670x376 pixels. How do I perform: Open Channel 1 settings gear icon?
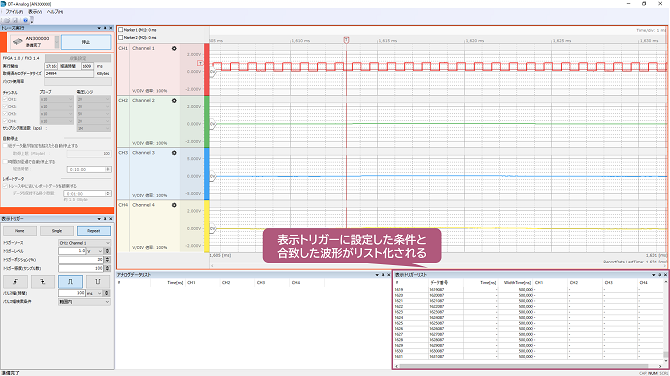(174, 48)
